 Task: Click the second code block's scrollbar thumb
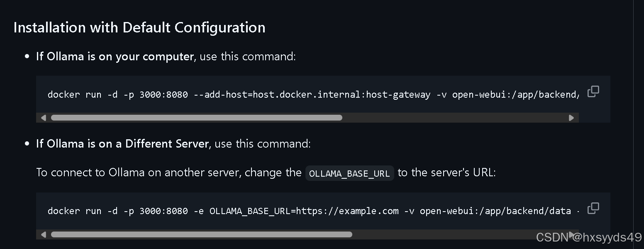tap(201, 234)
